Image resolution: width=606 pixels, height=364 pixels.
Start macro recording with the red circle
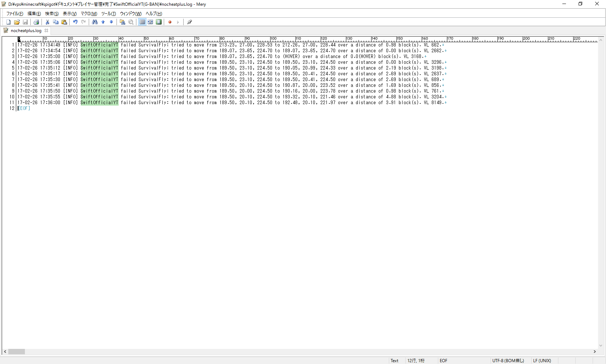(x=170, y=22)
